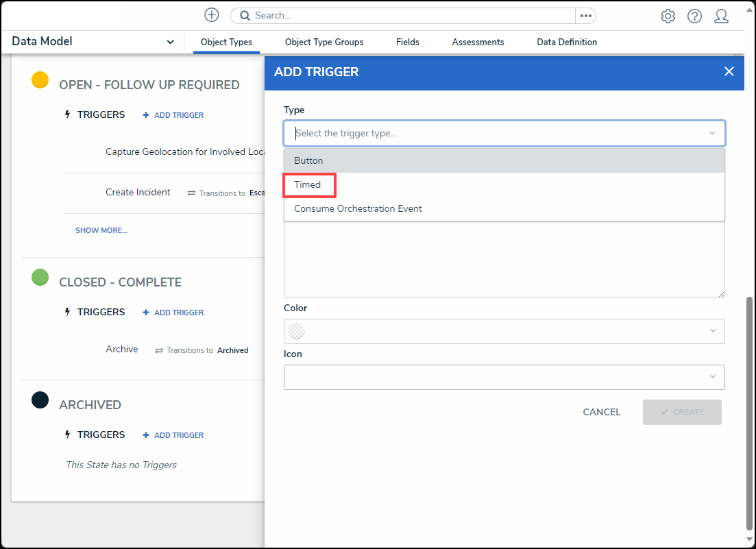Switch to the Assessments tab

coord(478,42)
